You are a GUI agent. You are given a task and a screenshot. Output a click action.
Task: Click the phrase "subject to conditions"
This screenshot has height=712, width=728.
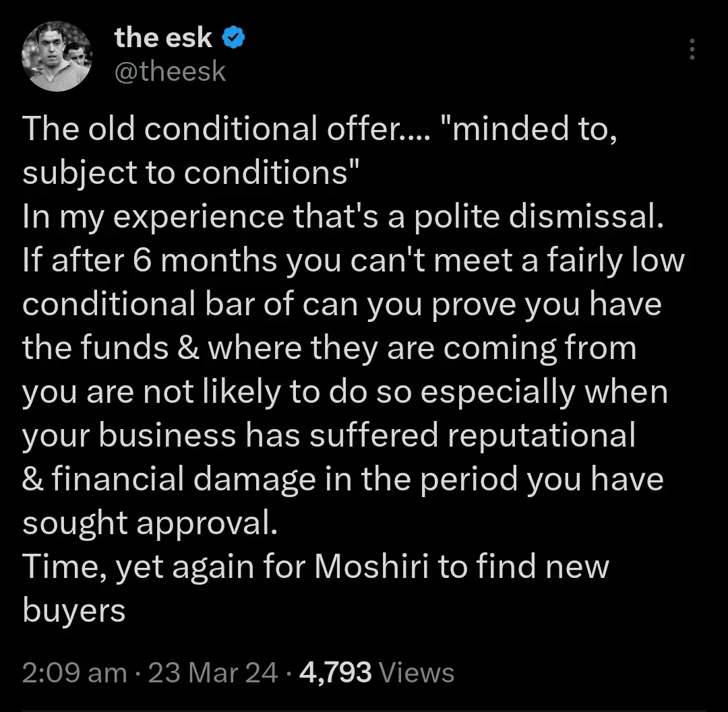pos(189,173)
